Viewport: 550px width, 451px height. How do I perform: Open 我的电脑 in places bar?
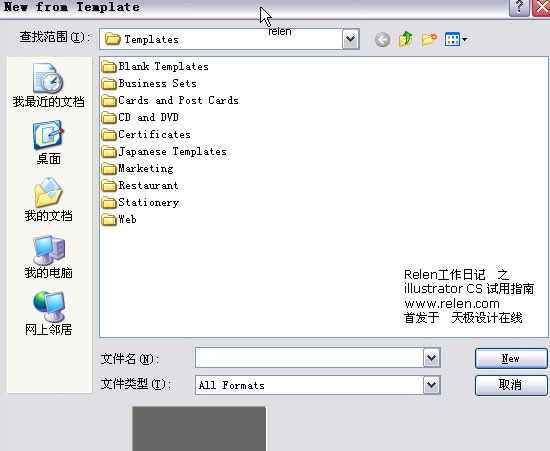tap(49, 257)
